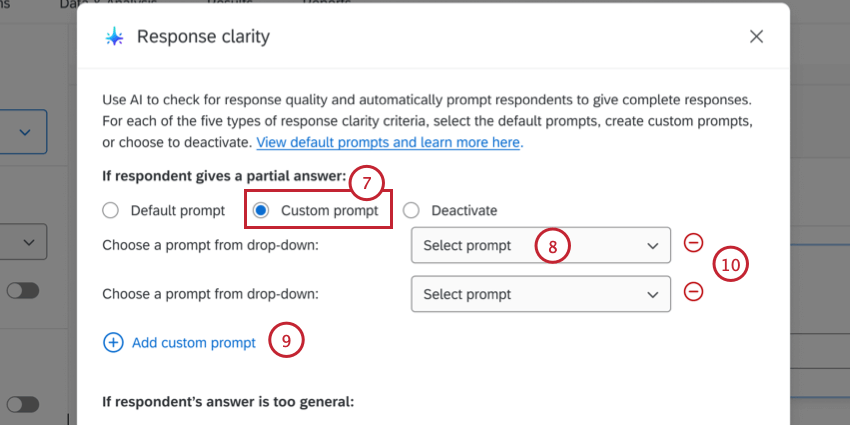Open the View default prompts and learn more link
850x425 pixels.
tap(388, 142)
